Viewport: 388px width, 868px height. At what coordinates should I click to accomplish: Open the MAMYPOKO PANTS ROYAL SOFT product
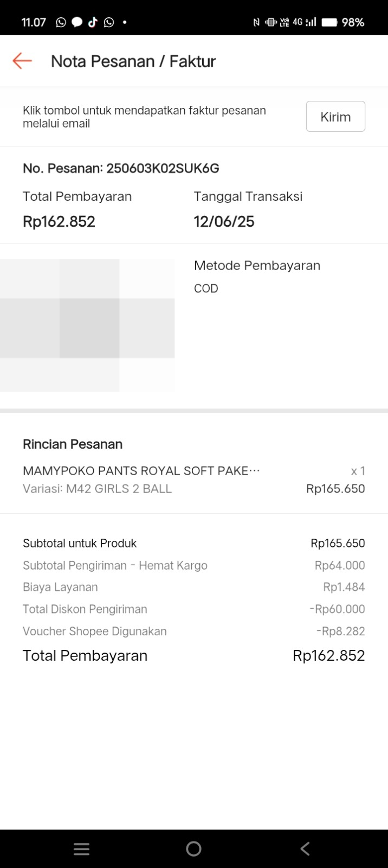click(x=141, y=471)
